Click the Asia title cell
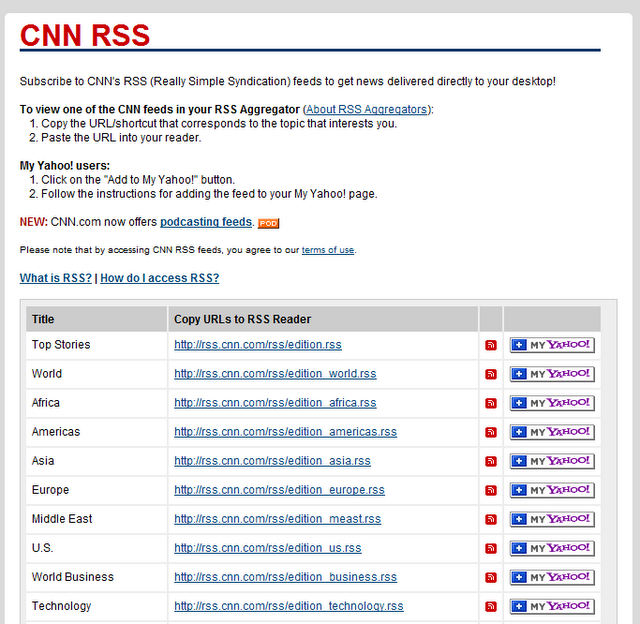 pos(96,461)
